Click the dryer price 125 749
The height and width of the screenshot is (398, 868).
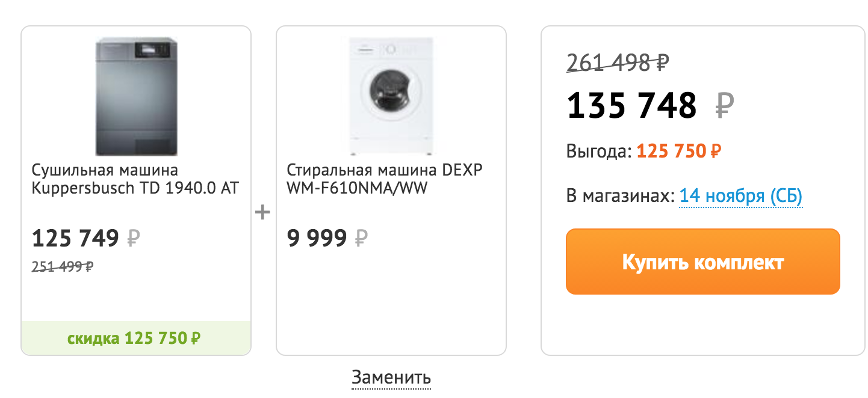point(75,239)
